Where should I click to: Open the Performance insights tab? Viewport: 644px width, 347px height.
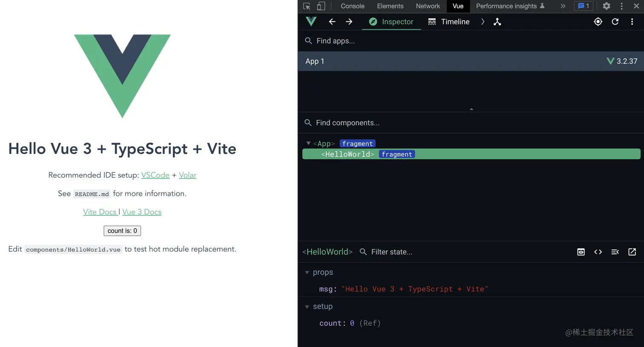pos(510,6)
